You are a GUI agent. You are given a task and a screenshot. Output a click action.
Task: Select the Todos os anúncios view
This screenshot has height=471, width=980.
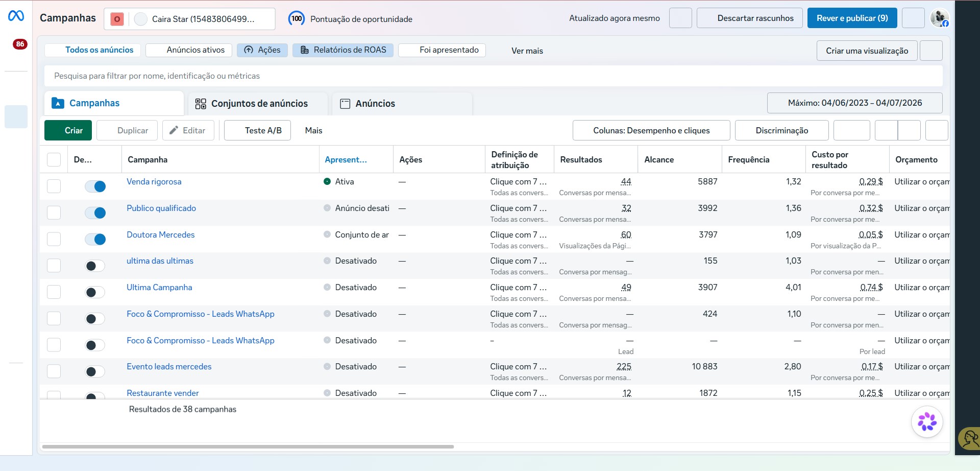coord(93,50)
